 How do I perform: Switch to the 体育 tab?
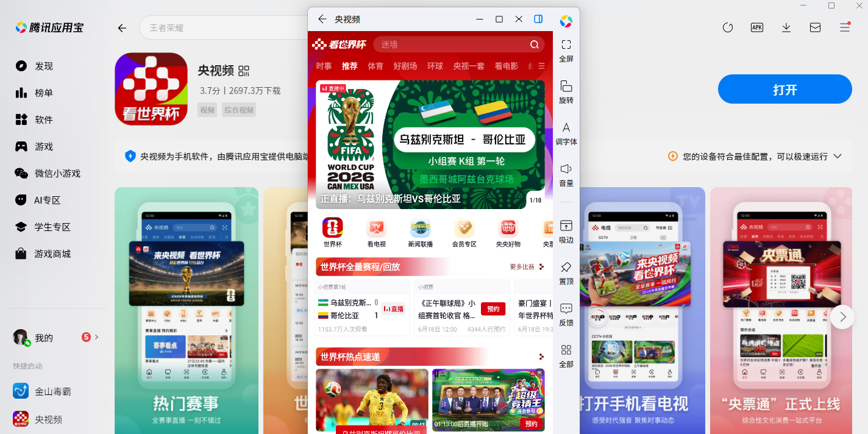pyautogui.click(x=375, y=66)
